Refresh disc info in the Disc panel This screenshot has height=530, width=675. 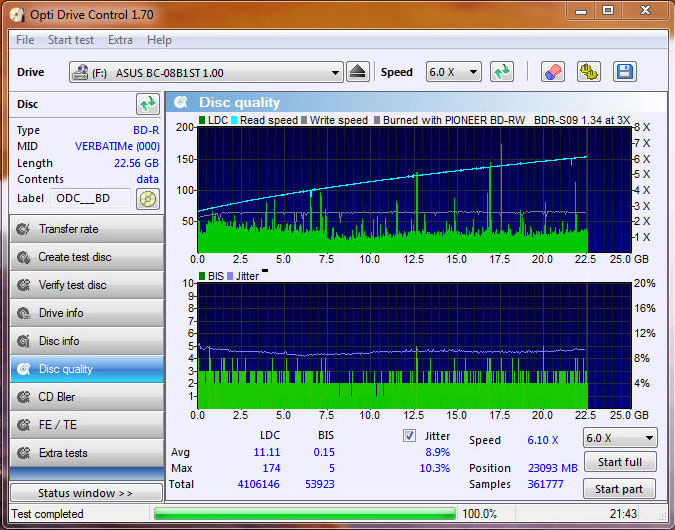(148, 104)
